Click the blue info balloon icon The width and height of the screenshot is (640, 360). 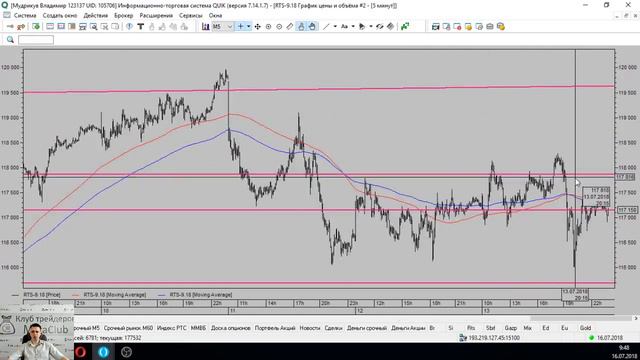point(129,27)
